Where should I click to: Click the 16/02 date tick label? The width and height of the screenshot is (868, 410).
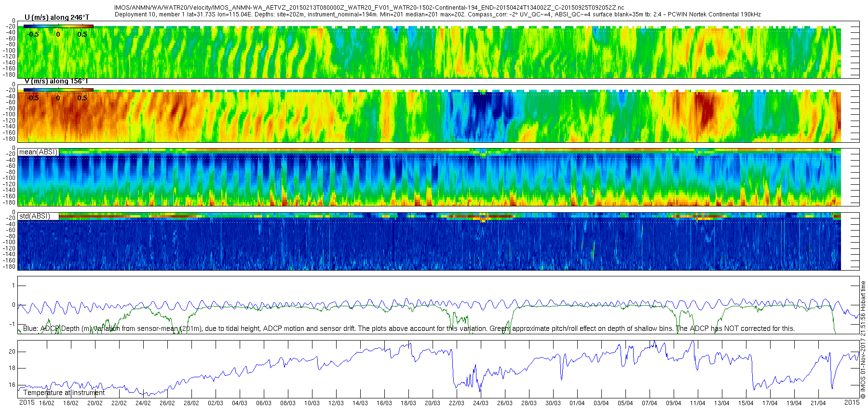point(47,403)
